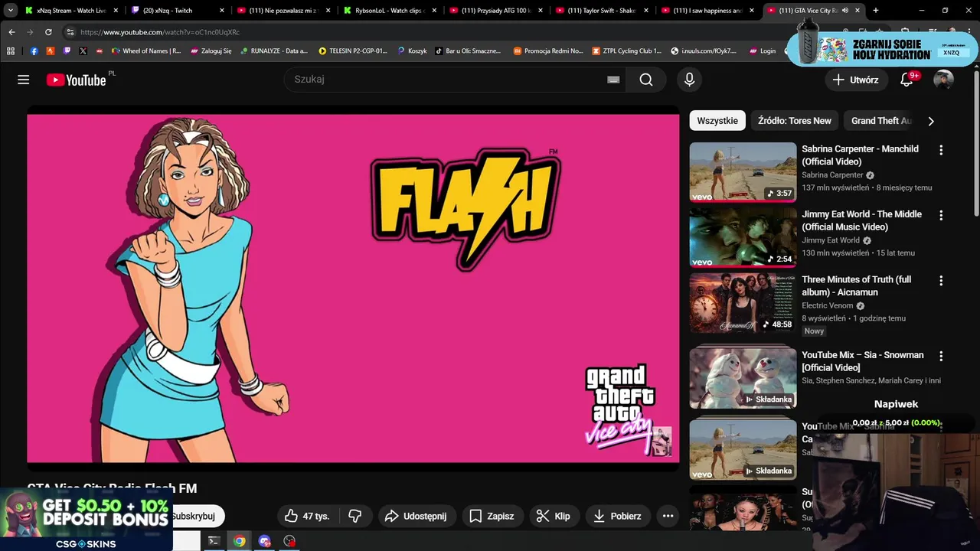This screenshot has width=980, height=551.
Task: Open Promocja Redmi bookmark
Action: point(548,51)
